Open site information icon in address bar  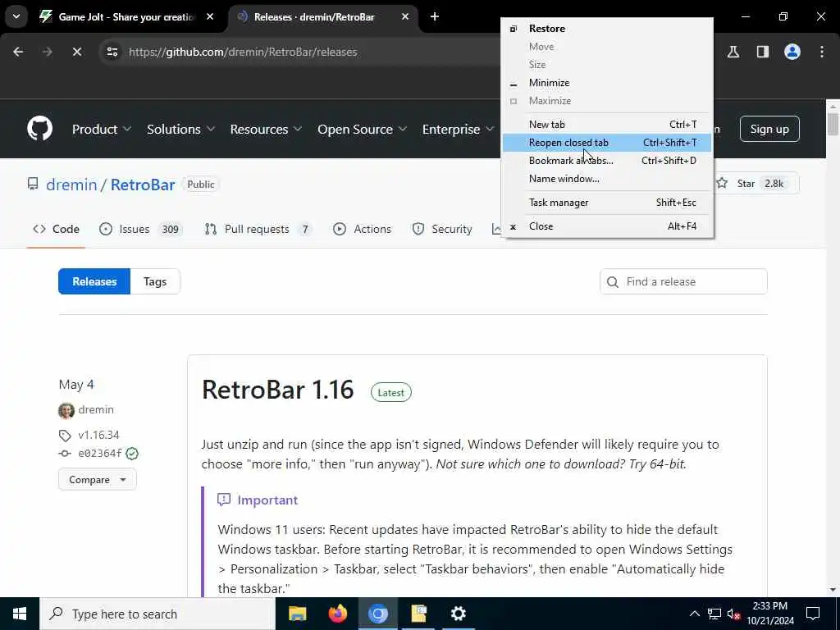point(112,52)
